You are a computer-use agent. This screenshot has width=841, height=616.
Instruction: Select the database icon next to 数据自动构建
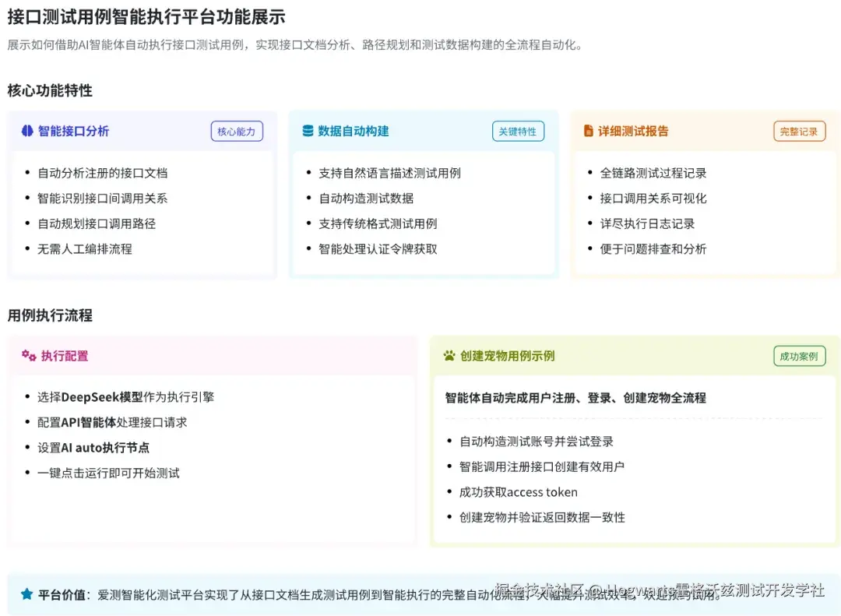[x=307, y=131]
